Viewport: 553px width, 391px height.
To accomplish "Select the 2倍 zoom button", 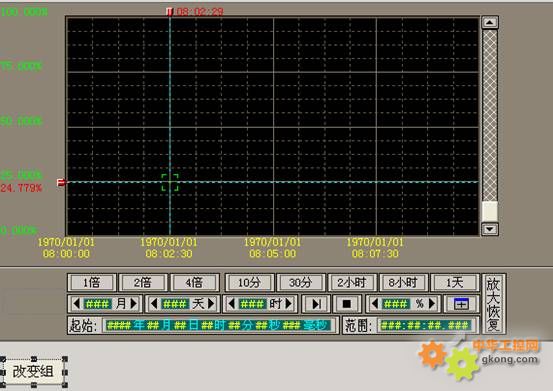I will 143,282.
